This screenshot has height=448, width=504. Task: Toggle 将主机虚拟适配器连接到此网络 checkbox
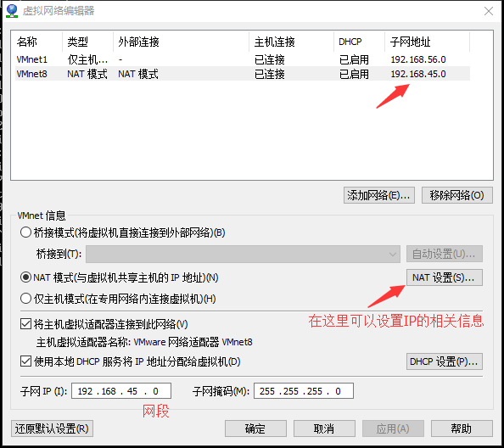[x=25, y=324]
